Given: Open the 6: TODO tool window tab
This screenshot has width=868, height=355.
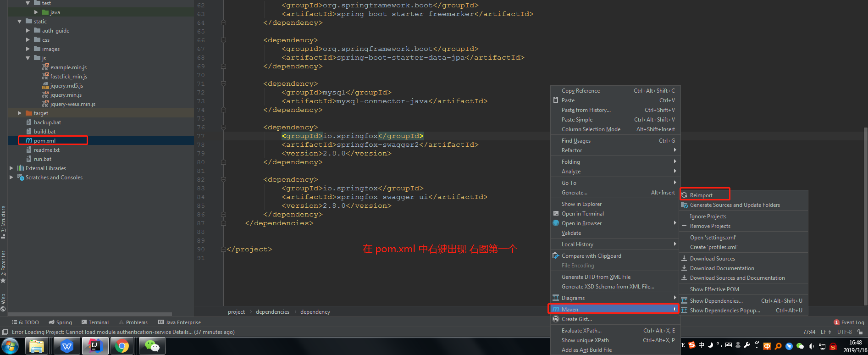Looking at the screenshot, I should (x=26, y=322).
